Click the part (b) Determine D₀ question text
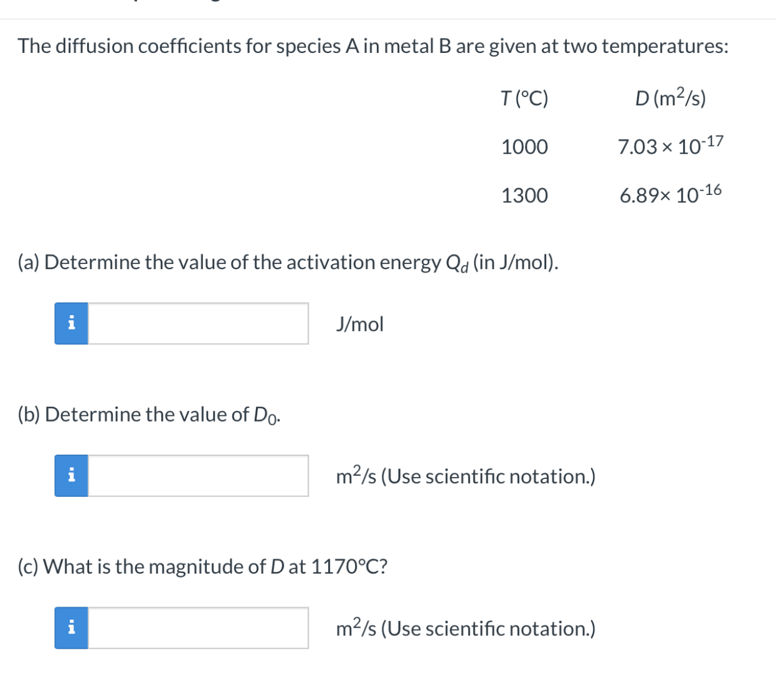 point(149,415)
